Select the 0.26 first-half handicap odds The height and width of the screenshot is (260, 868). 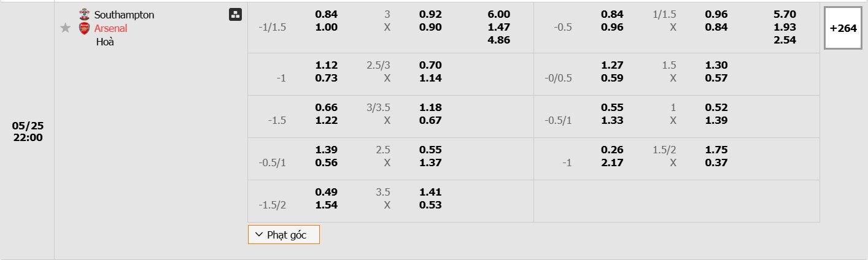pos(612,150)
